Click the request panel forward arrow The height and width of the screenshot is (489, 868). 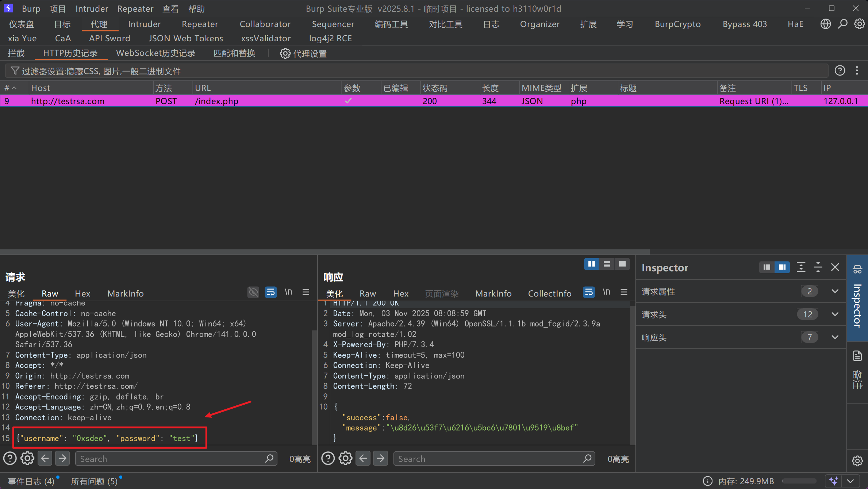[x=62, y=458]
